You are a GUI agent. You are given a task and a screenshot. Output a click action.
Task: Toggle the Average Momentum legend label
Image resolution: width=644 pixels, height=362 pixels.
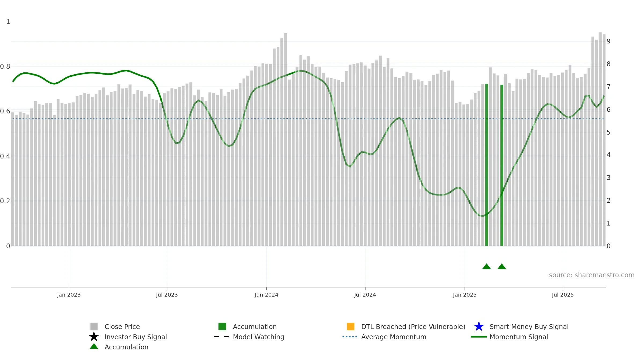pyautogui.click(x=394, y=337)
